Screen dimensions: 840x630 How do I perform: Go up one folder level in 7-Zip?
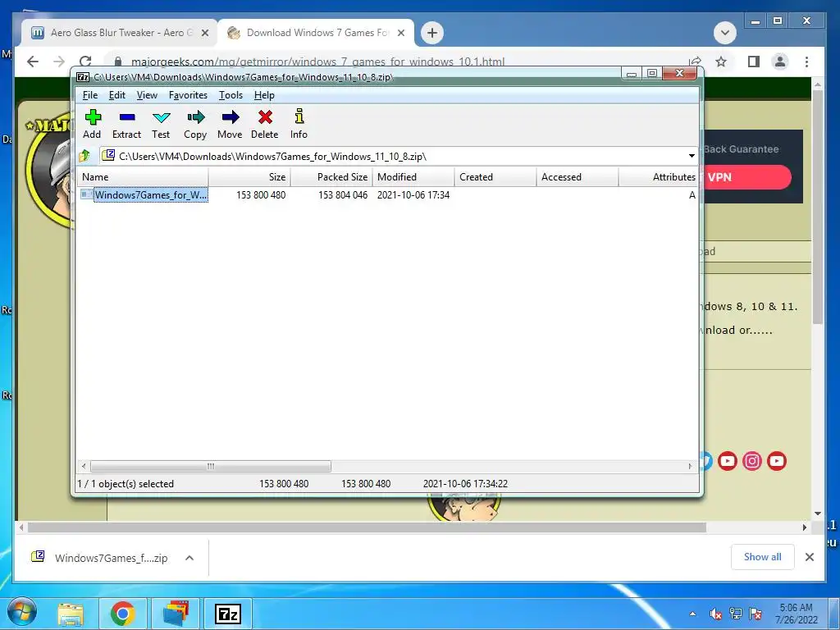coord(84,156)
